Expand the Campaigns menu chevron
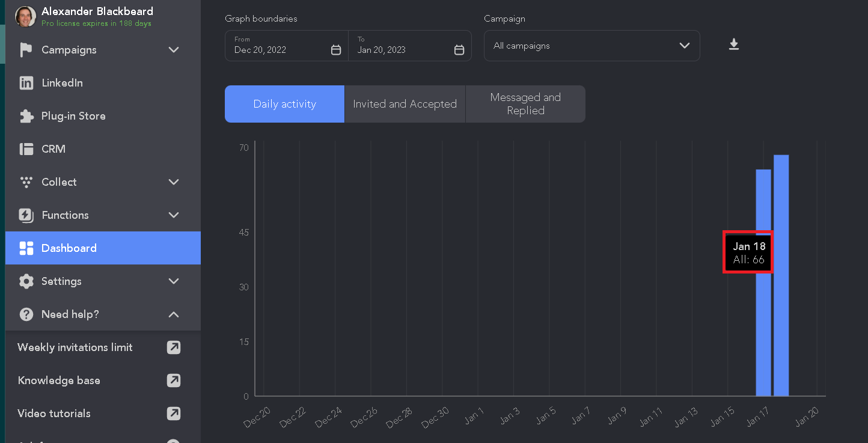868x443 pixels. (174, 50)
